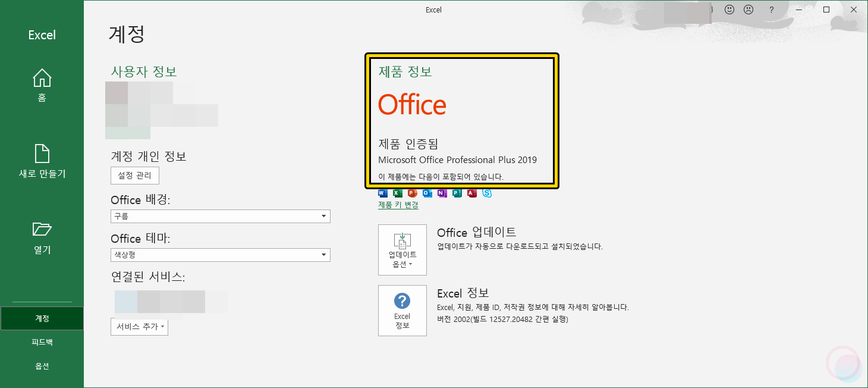Click the large orange Office logo
The height and width of the screenshot is (388, 868).
412,105
